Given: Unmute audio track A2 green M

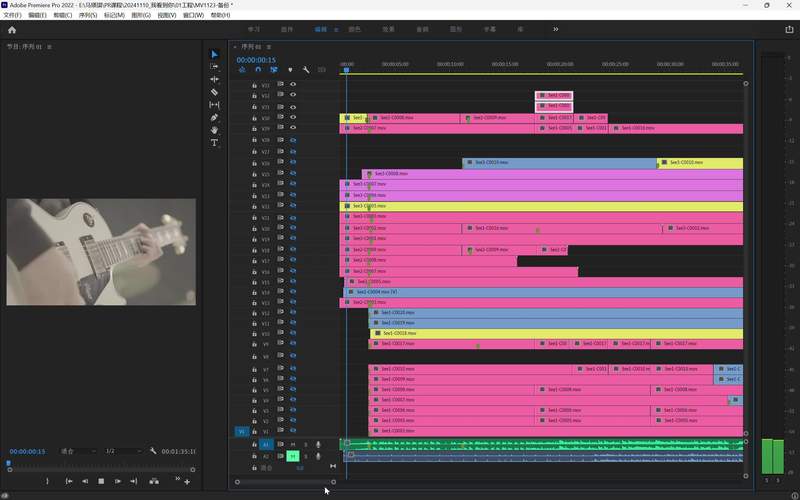Looking at the screenshot, I should tap(293, 456).
